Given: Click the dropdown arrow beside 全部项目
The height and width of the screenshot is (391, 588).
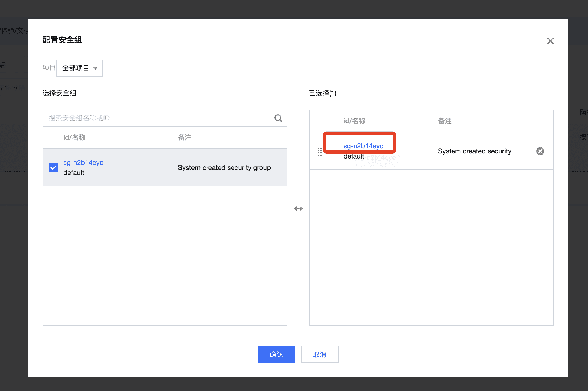Looking at the screenshot, I should tap(95, 68).
